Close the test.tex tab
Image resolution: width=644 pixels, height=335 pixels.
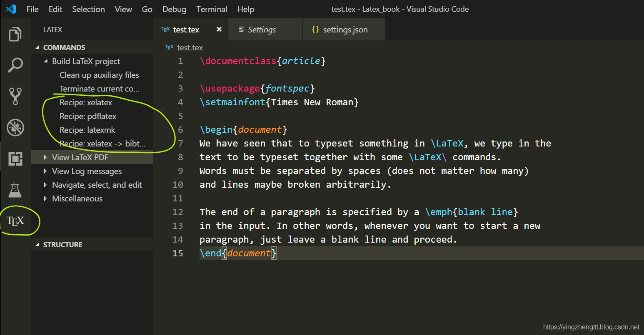[219, 29]
